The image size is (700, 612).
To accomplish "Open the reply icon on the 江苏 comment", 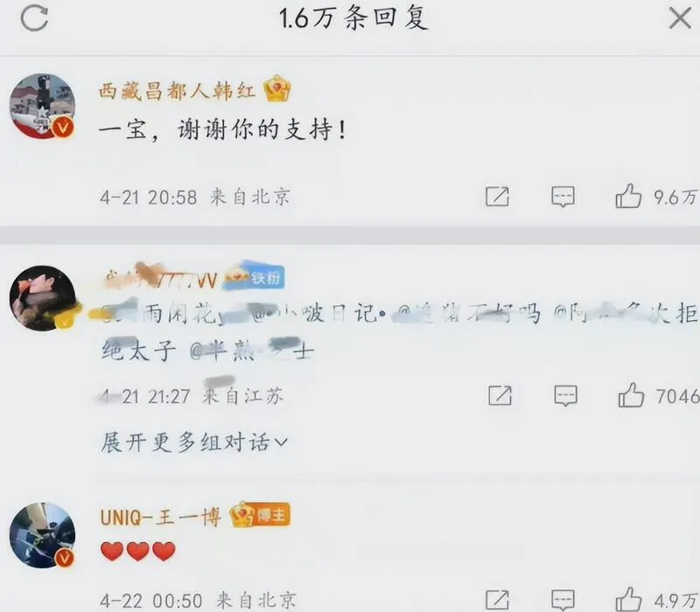I will point(565,396).
